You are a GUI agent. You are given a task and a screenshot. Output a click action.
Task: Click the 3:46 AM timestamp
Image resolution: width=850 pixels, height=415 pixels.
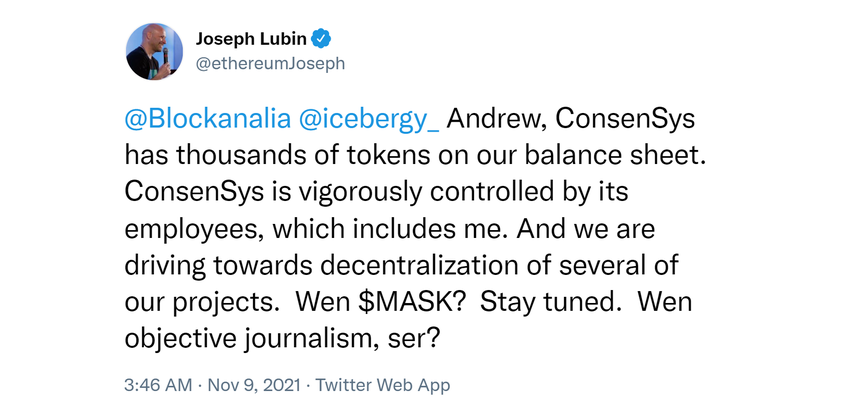(158, 385)
